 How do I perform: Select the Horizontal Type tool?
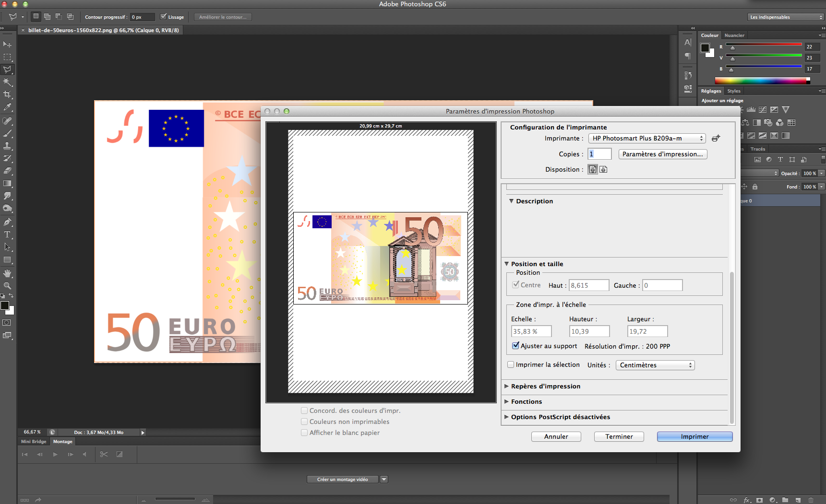pyautogui.click(x=8, y=234)
